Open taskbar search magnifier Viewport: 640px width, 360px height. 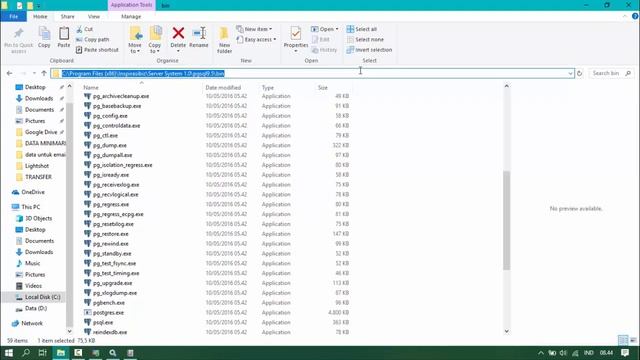tap(26, 353)
